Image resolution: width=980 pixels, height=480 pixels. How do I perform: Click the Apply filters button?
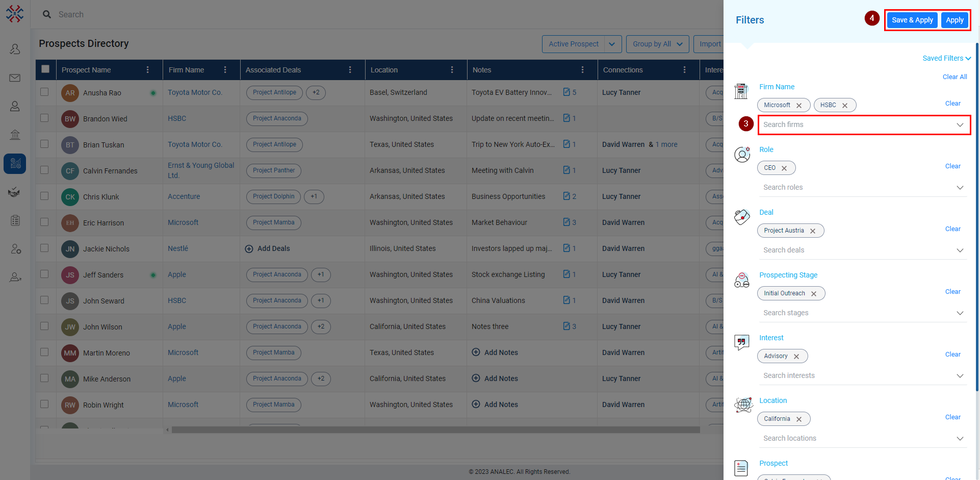click(x=955, y=20)
